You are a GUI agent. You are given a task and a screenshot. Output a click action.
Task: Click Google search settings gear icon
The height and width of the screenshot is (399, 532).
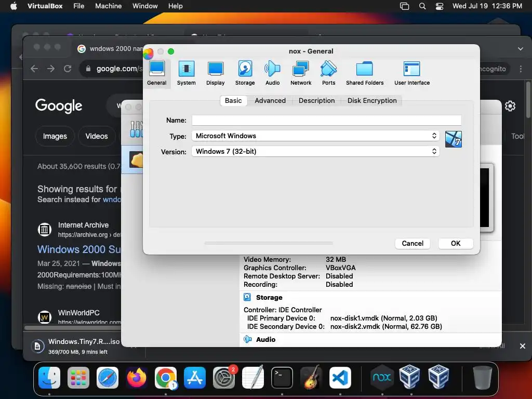(510, 106)
